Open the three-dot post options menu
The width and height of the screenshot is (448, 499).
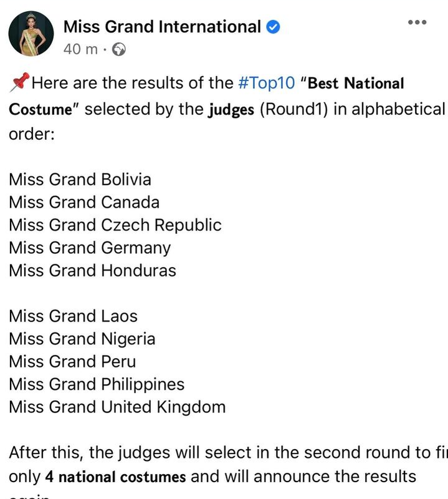(417, 22)
